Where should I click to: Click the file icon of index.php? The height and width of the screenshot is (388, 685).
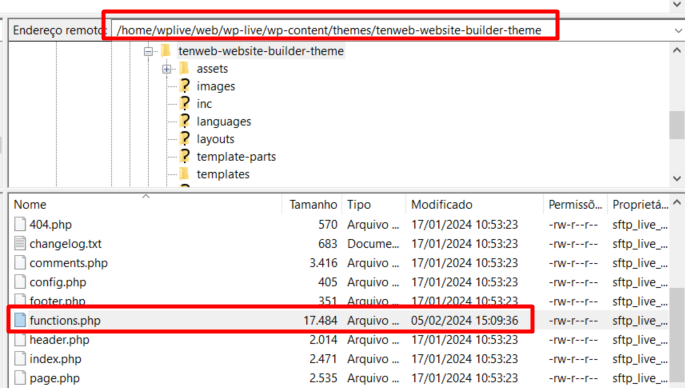coord(20,359)
